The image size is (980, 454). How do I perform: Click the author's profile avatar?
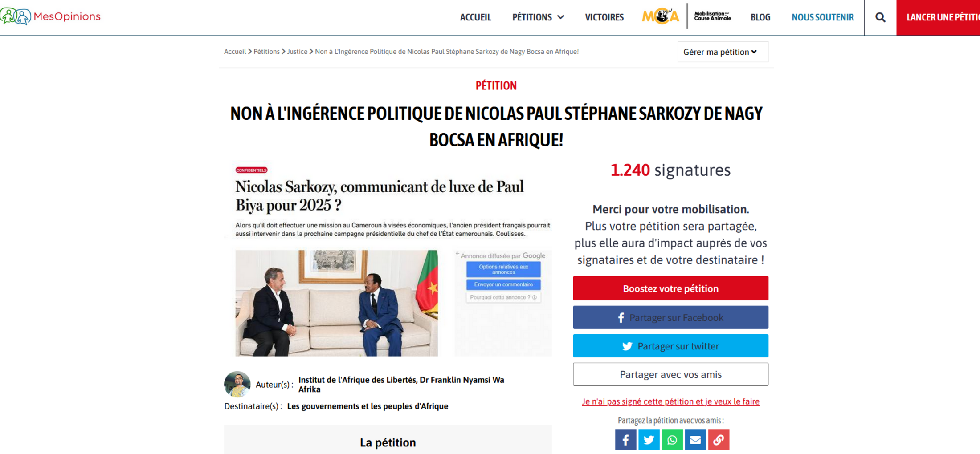[x=237, y=384]
